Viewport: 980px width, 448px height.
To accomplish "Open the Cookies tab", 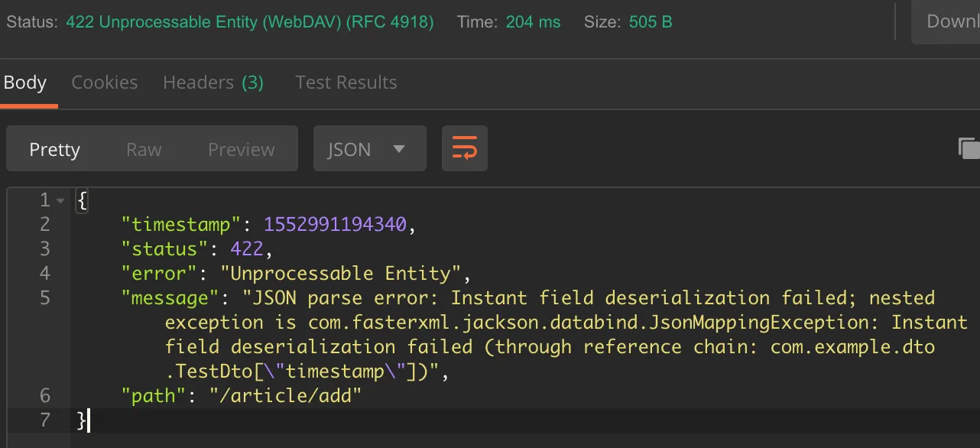I will (105, 83).
